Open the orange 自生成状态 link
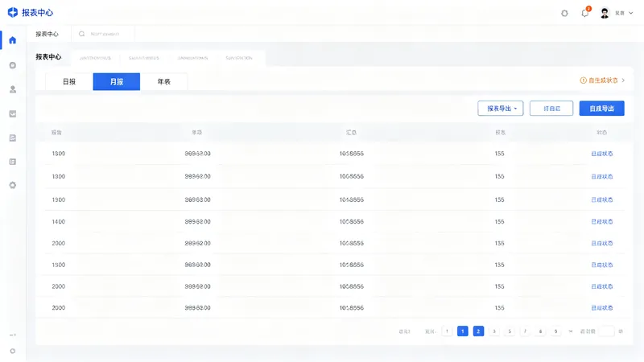The height and width of the screenshot is (362, 644). point(603,80)
